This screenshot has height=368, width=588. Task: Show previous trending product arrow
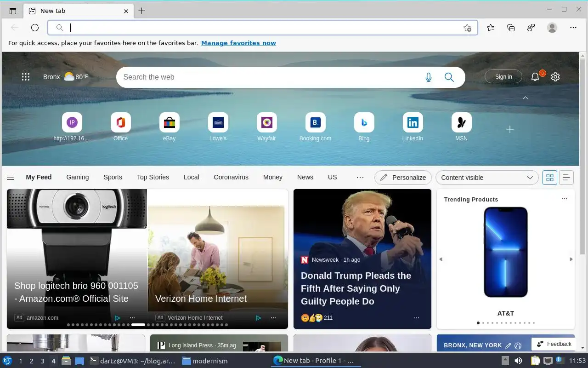point(441,259)
